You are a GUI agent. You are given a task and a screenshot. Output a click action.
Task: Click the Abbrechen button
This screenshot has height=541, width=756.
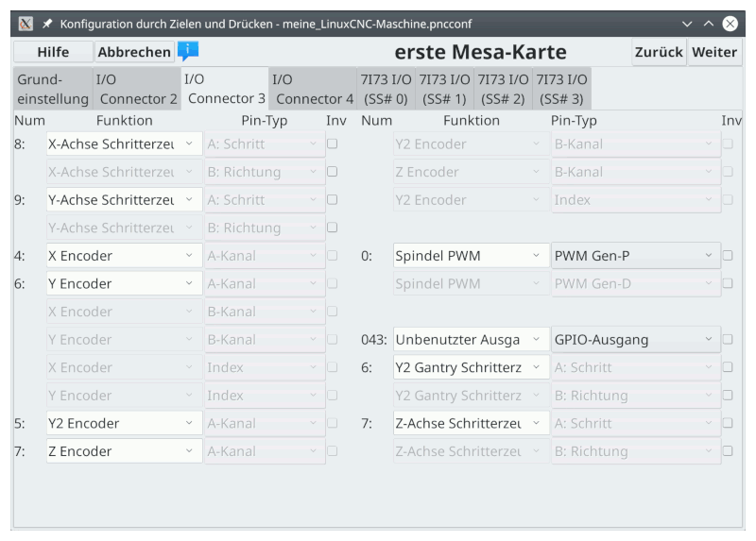[134, 52]
